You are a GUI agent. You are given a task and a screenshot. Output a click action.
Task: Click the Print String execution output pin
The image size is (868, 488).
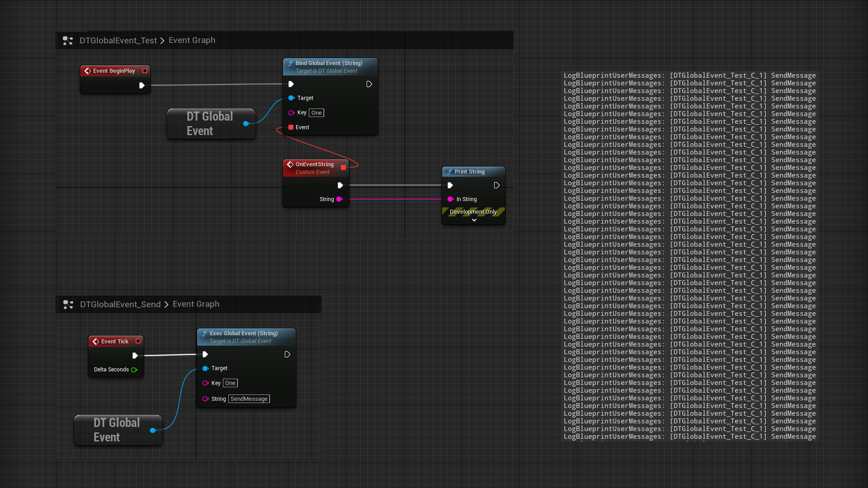tap(496, 185)
